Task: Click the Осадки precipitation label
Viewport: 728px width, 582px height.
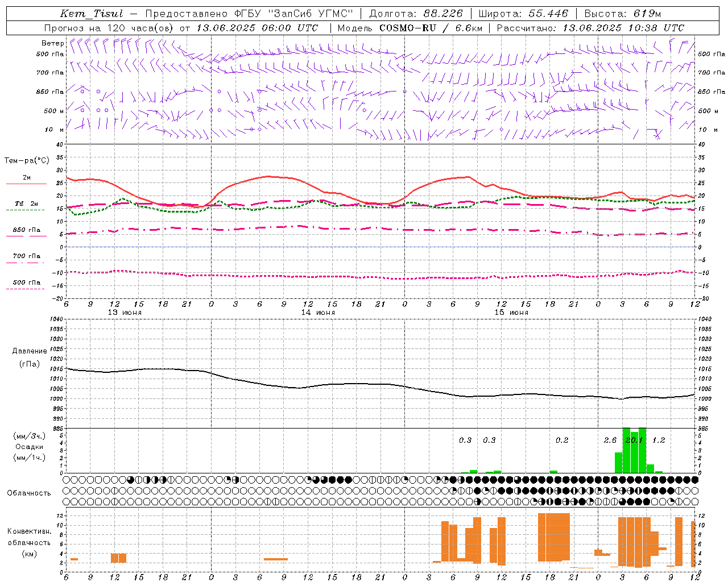Action: click(x=30, y=447)
